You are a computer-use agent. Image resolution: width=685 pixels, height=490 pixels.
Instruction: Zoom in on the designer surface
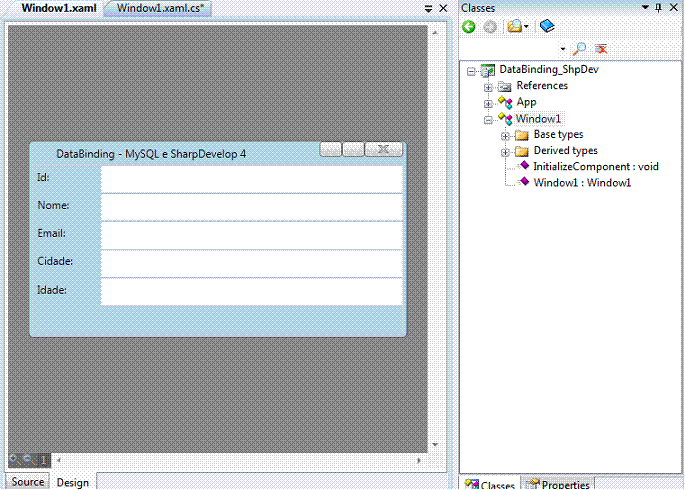[13, 459]
